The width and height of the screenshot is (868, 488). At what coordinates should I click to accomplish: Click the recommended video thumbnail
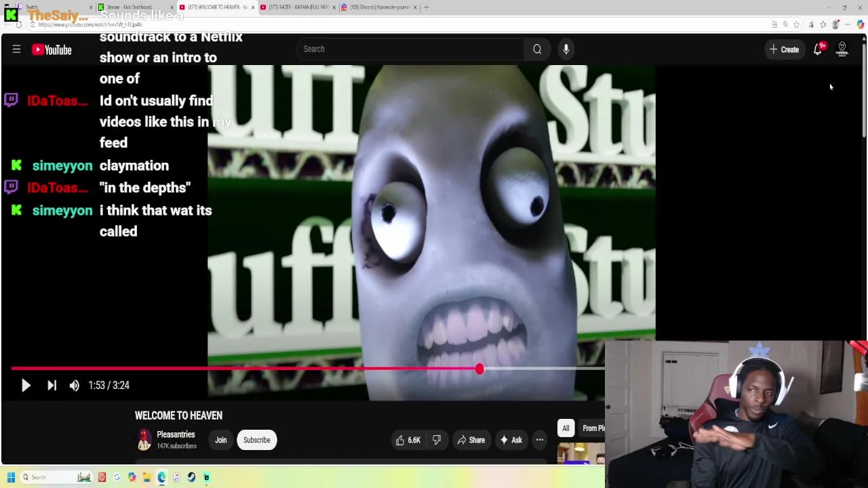tap(581, 454)
